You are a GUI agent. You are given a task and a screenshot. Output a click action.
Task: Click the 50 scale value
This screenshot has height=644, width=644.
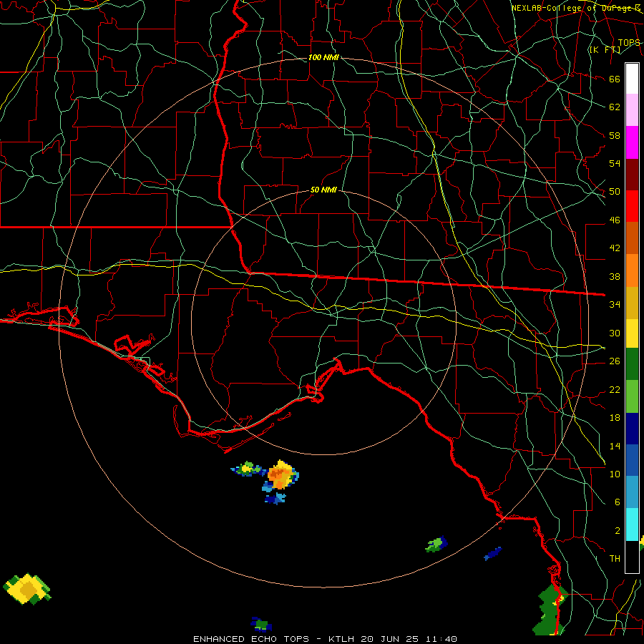click(615, 191)
